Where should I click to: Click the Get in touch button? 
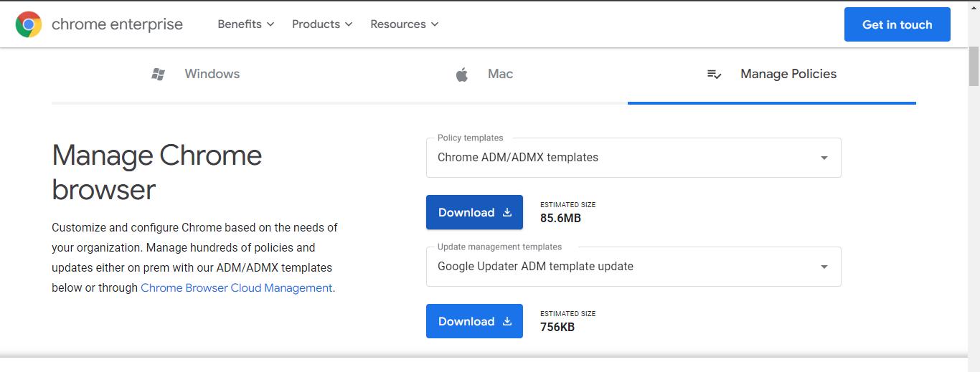897,24
